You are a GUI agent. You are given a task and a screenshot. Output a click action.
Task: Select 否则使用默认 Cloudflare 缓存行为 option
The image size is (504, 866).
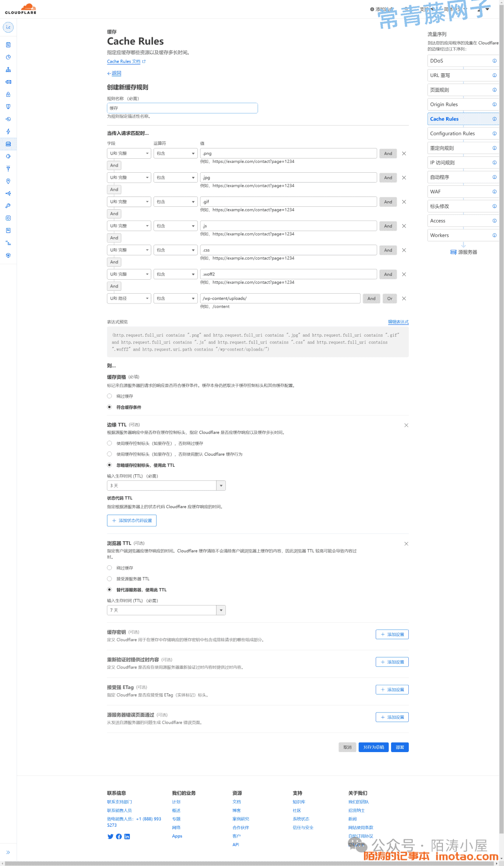(x=110, y=454)
